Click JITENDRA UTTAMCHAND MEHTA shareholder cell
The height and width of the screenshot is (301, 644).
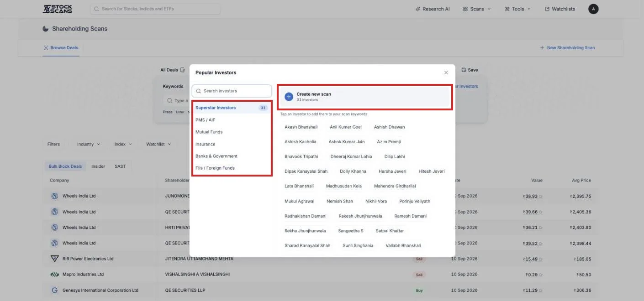[x=199, y=259]
